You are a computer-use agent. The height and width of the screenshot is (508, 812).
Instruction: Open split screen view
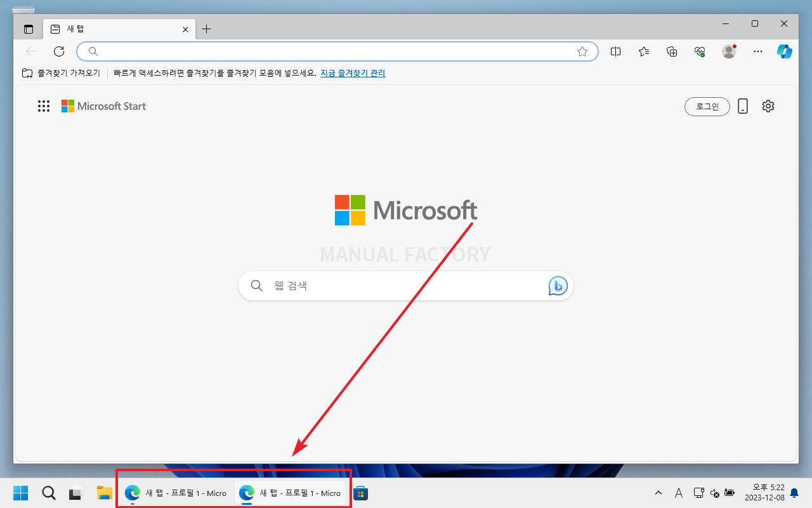tap(615, 51)
